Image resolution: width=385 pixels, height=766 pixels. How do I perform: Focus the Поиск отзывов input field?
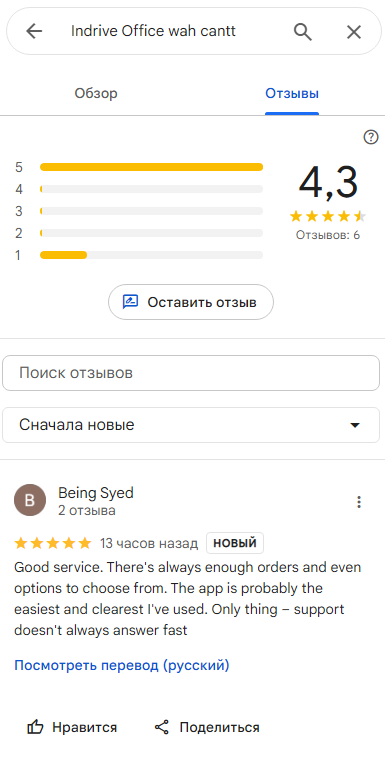point(191,373)
